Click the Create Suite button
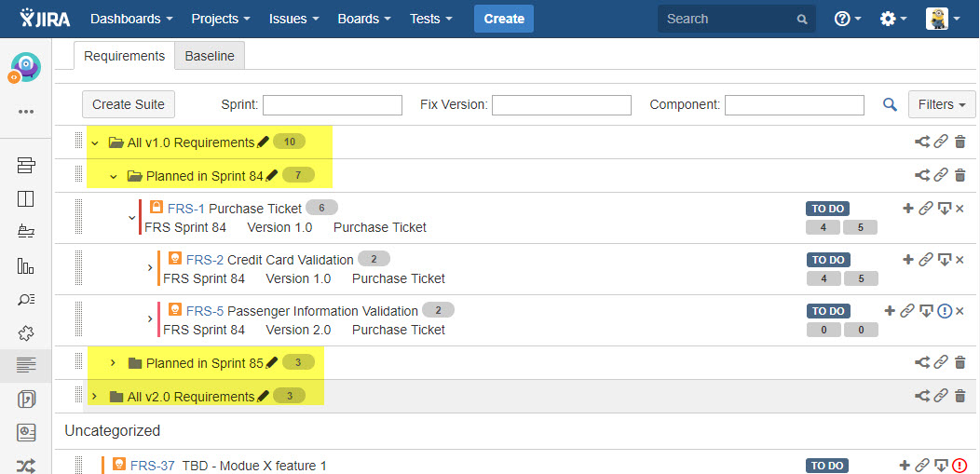Screen dimensions: 980x474 click(129, 104)
